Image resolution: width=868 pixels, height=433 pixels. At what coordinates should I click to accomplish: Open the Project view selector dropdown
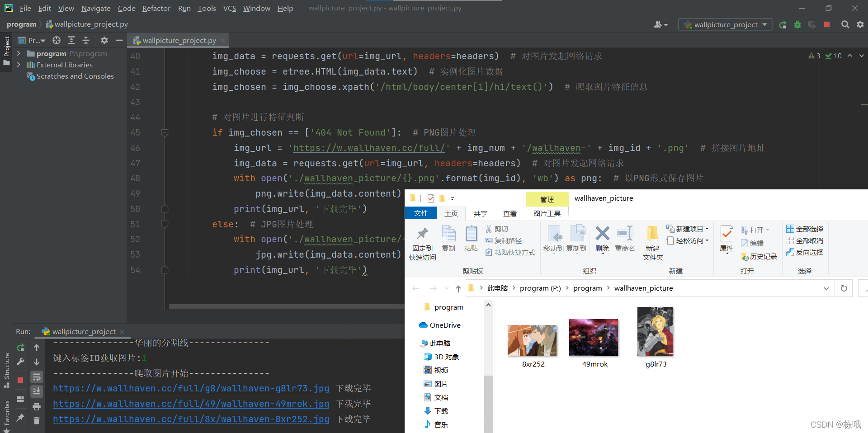pyautogui.click(x=32, y=40)
